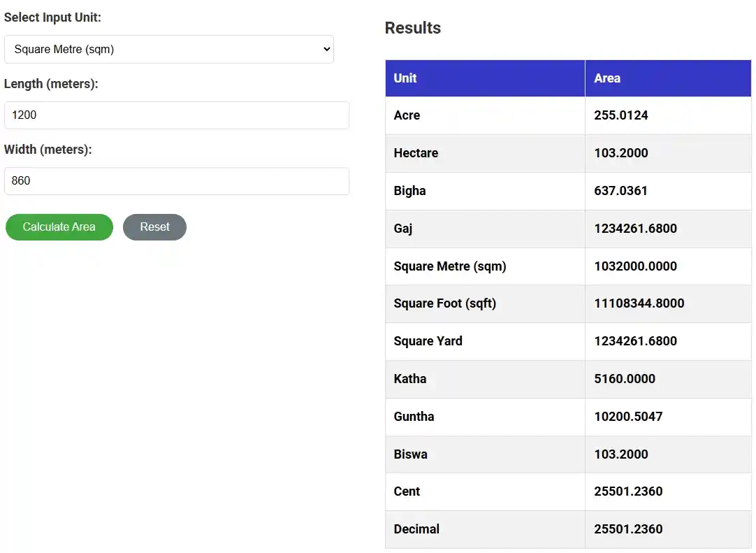The image size is (756, 553).
Task: Expand the unit selector showing Square Metre (sqm)
Action: coord(169,49)
